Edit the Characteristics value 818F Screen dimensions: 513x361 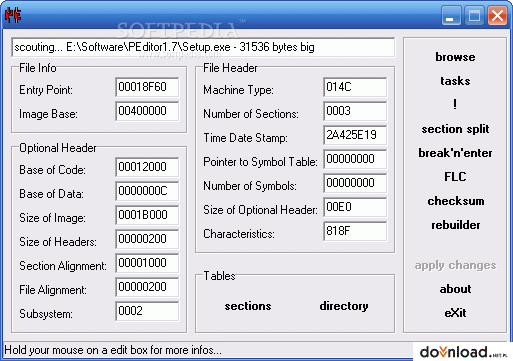click(355, 231)
